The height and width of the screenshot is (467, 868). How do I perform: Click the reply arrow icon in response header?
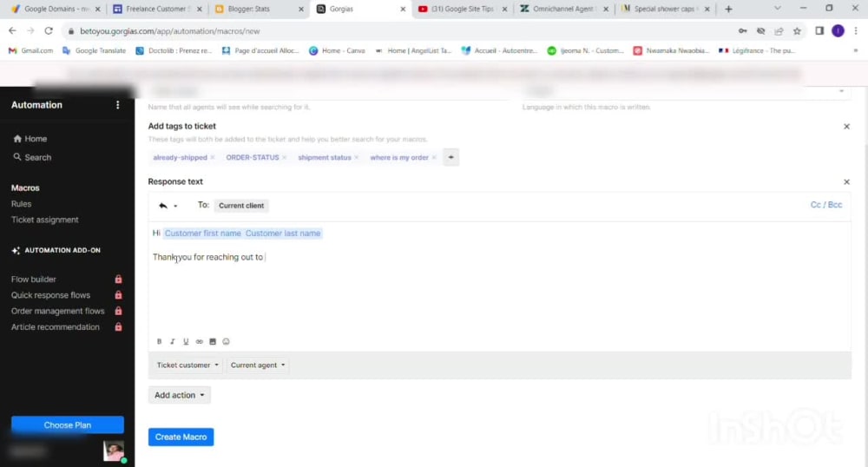163,205
